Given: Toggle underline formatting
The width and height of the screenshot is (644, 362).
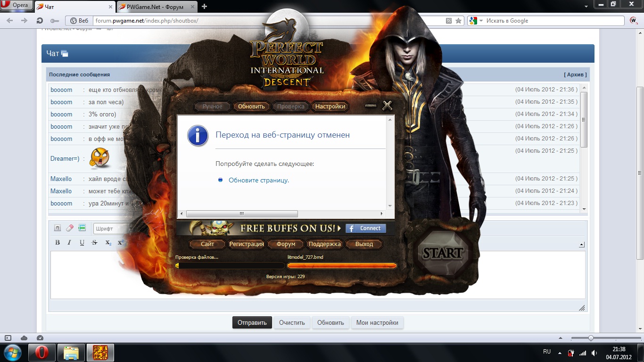Looking at the screenshot, I should click(82, 242).
